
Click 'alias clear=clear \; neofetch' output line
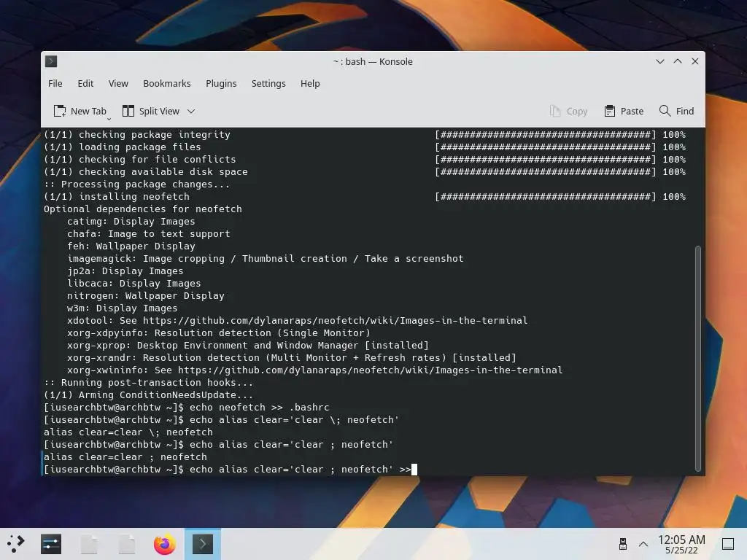click(128, 432)
